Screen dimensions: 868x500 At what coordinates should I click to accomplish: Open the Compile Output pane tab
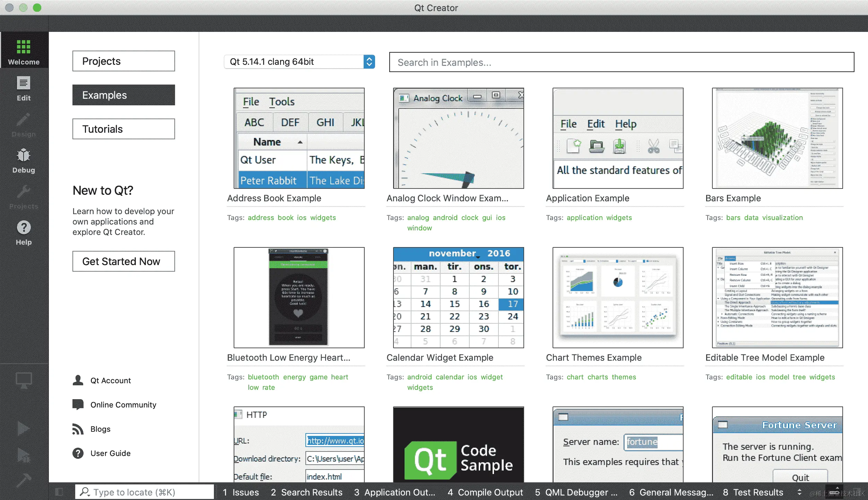[485, 492]
